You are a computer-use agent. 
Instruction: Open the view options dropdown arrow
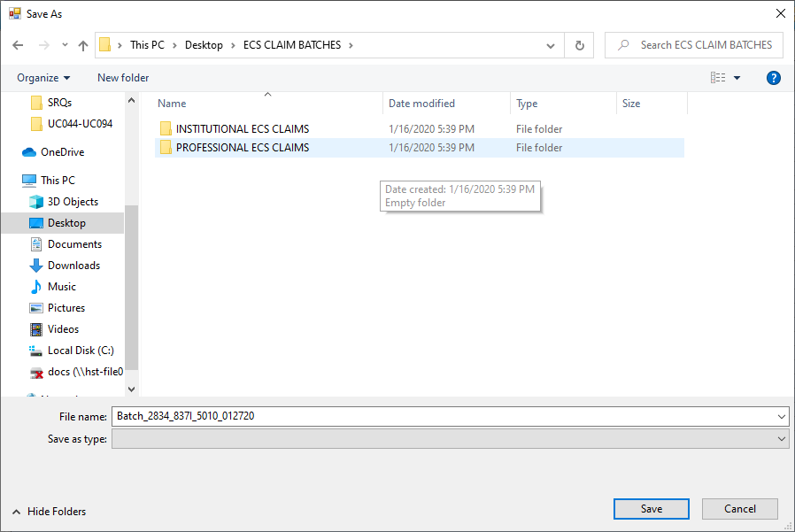pyautogui.click(x=737, y=78)
